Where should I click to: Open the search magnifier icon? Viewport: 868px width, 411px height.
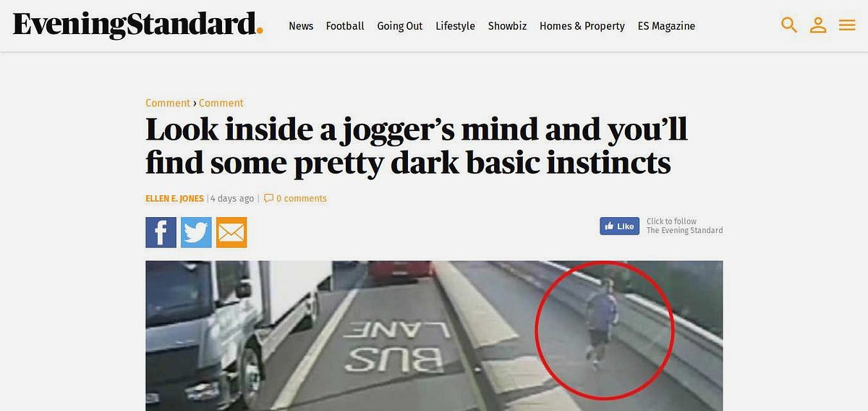(x=789, y=25)
